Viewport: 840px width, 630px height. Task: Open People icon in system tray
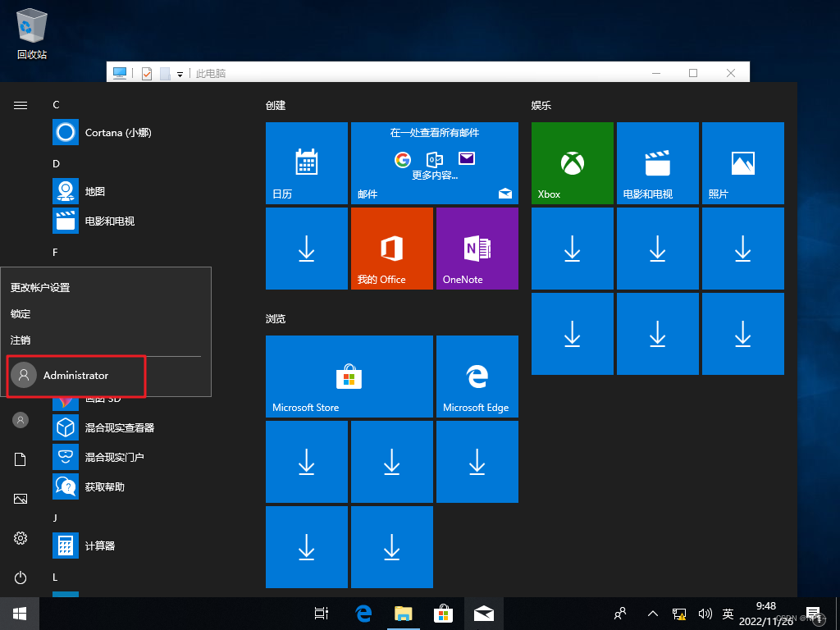click(x=620, y=614)
